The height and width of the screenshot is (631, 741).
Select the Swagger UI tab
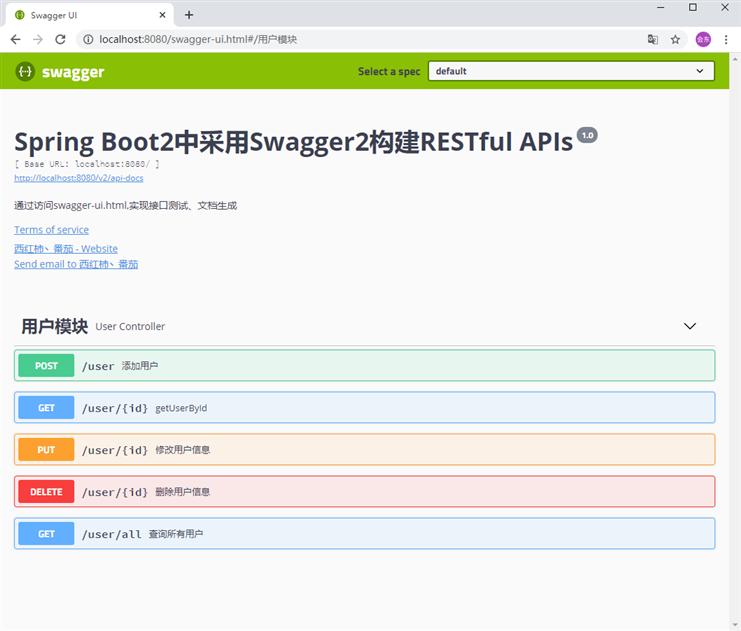point(90,15)
